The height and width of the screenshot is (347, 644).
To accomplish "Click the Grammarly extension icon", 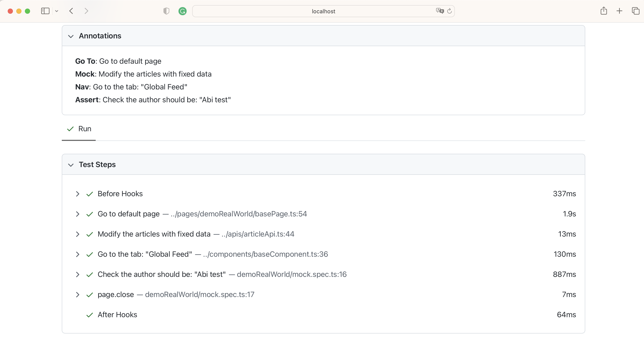I will tap(183, 11).
